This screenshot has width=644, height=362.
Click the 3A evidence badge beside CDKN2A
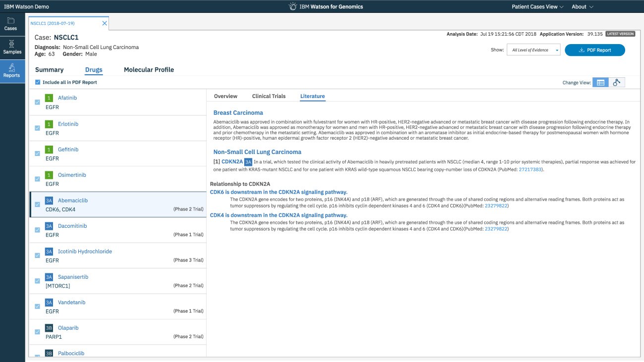tap(249, 161)
